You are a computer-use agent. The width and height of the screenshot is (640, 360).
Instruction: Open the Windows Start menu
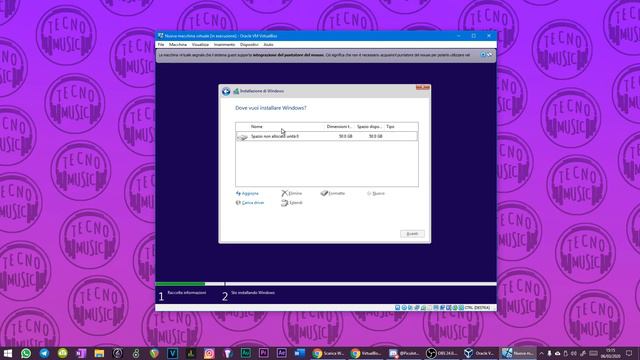[8, 353]
